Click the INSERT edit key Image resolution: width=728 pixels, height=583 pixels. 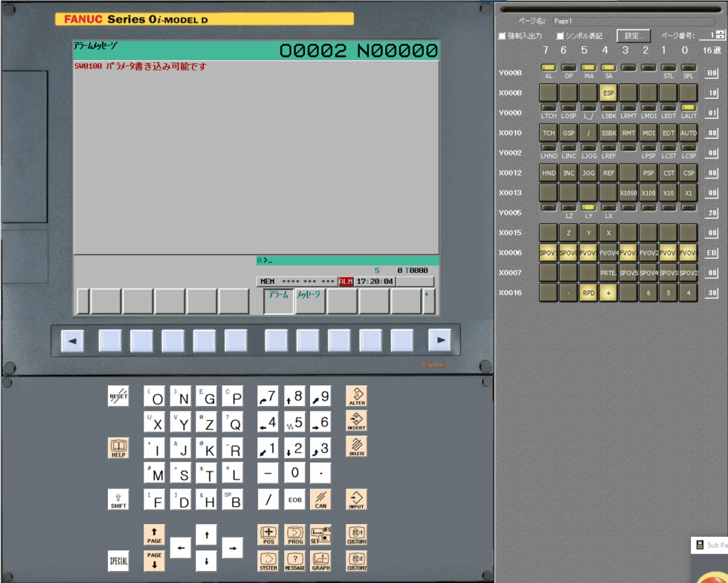pos(357,422)
